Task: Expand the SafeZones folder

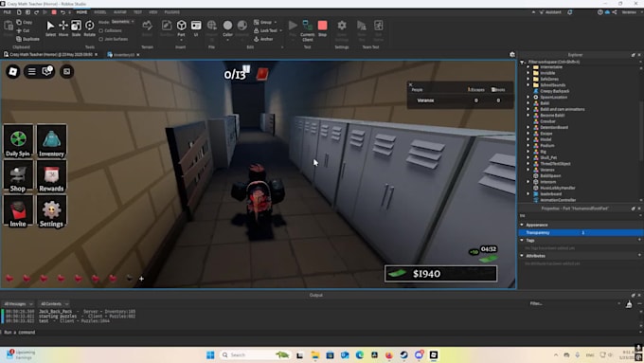Action: pos(528,79)
